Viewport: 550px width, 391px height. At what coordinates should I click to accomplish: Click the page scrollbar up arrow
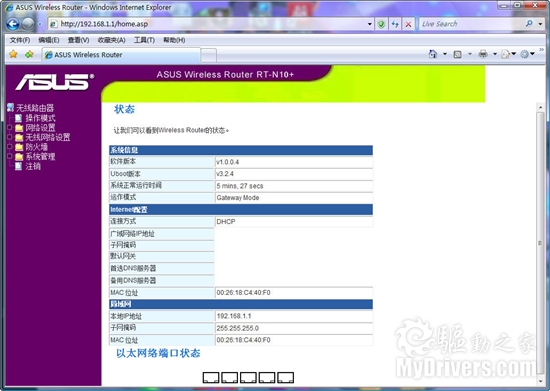[x=540, y=107]
